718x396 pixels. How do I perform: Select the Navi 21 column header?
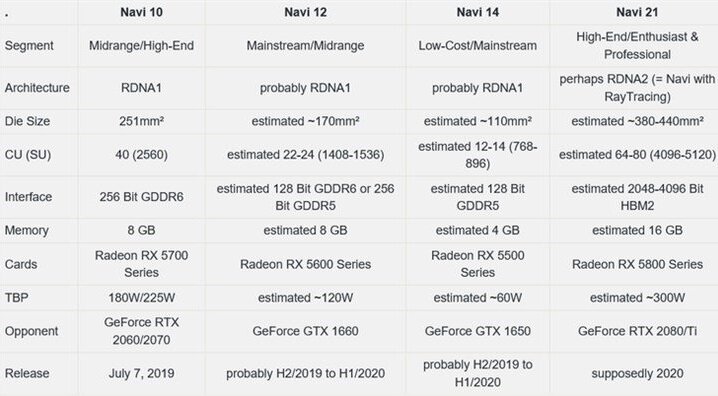(x=637, y=12)
